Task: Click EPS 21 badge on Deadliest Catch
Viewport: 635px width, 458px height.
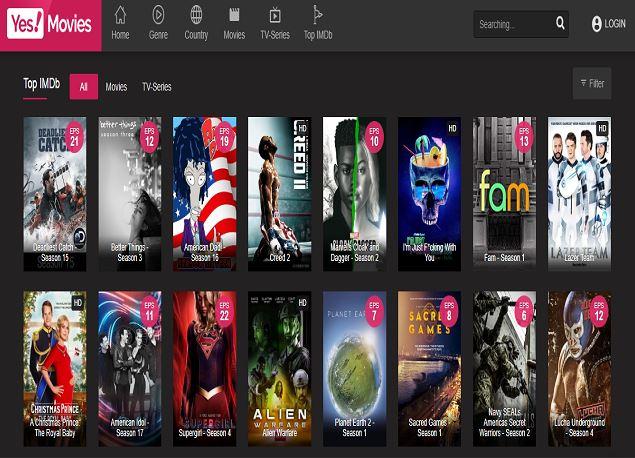Action: click(x=75, y=137)
